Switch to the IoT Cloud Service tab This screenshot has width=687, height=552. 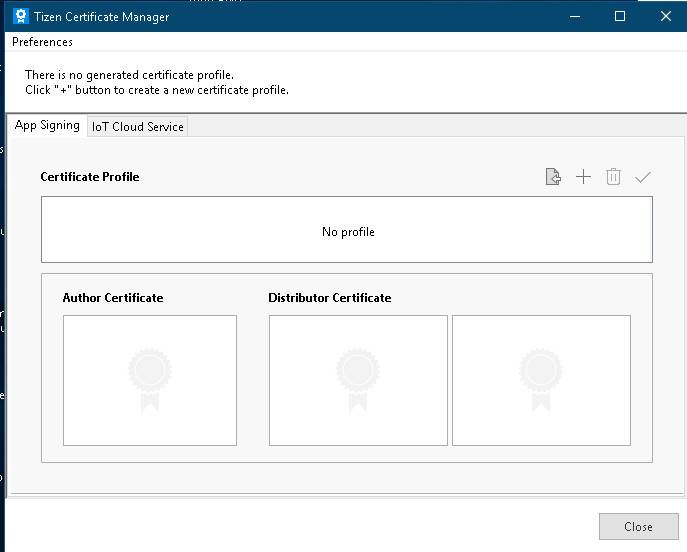point(138,127)
